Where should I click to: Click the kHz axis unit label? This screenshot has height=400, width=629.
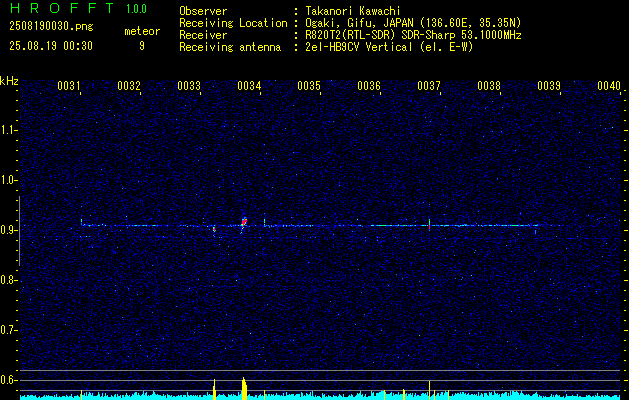[9, 81]
